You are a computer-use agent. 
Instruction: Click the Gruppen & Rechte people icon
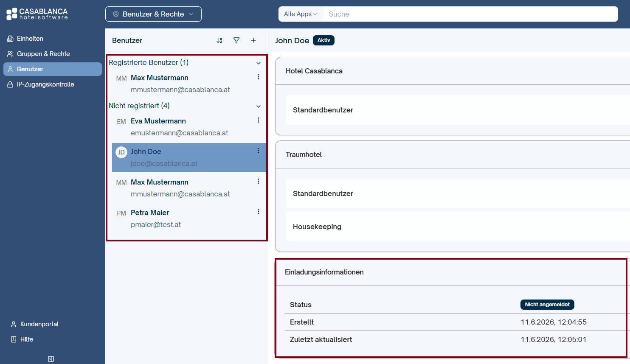point(10,54)
